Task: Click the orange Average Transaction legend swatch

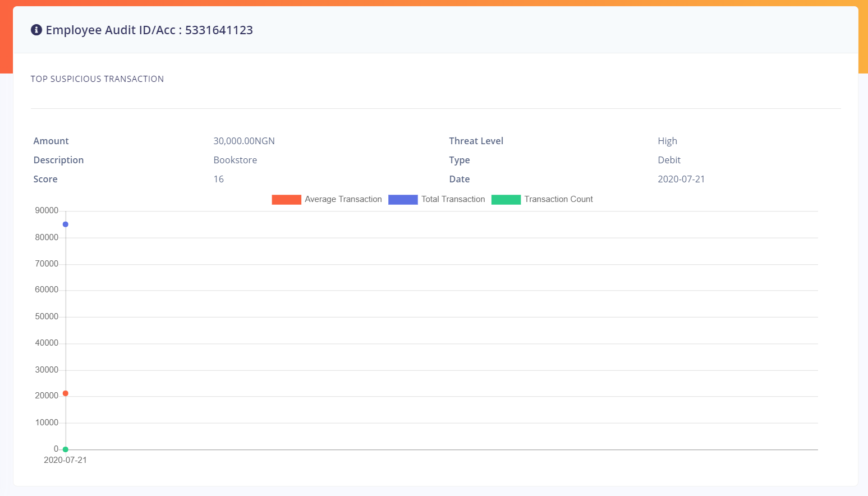Action: coord(286,199)
